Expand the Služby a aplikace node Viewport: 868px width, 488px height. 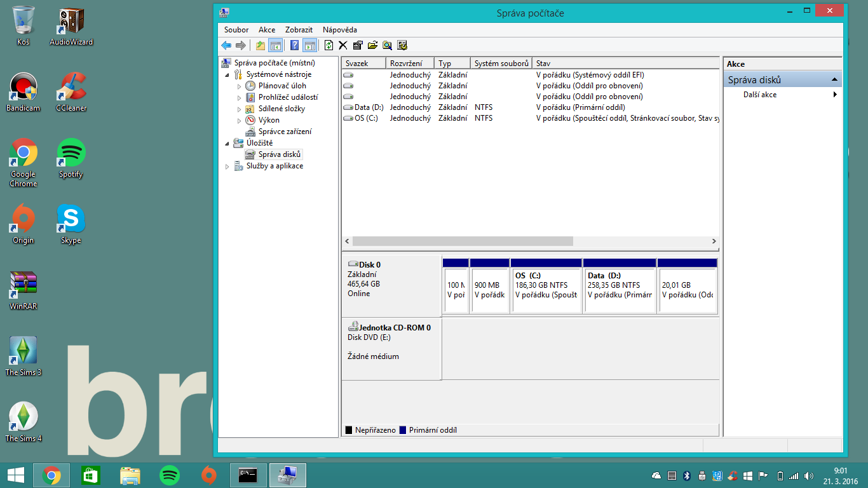[x=227, y=166]
